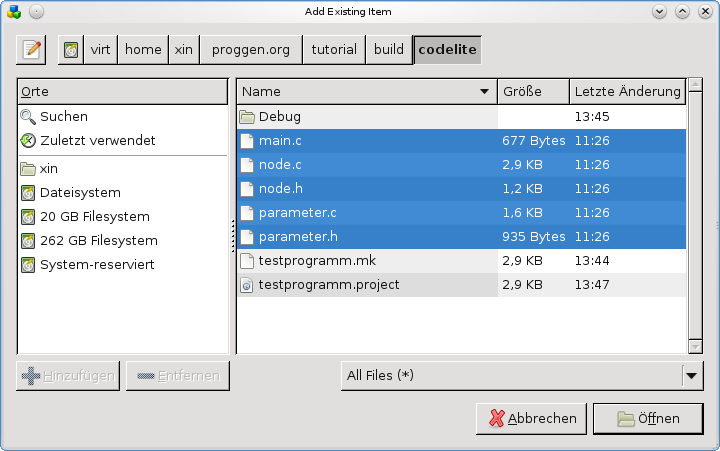The height and width of the screenshot is (451, 720).
Task: Go to the build path segment
Action: [x=389, y=49]
